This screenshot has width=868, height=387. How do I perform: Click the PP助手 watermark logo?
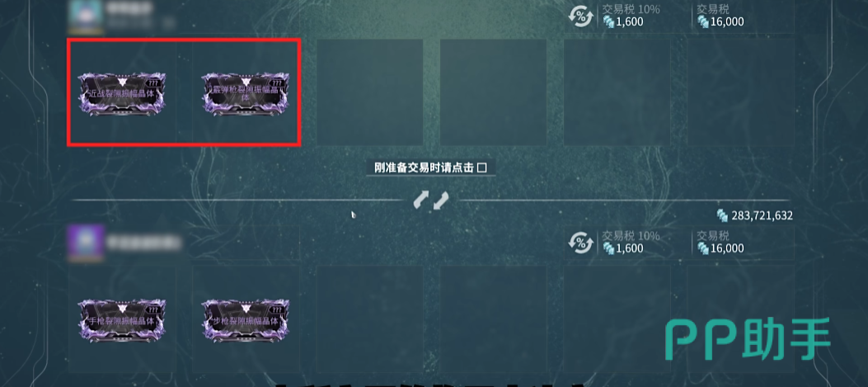tap(748, 339)
